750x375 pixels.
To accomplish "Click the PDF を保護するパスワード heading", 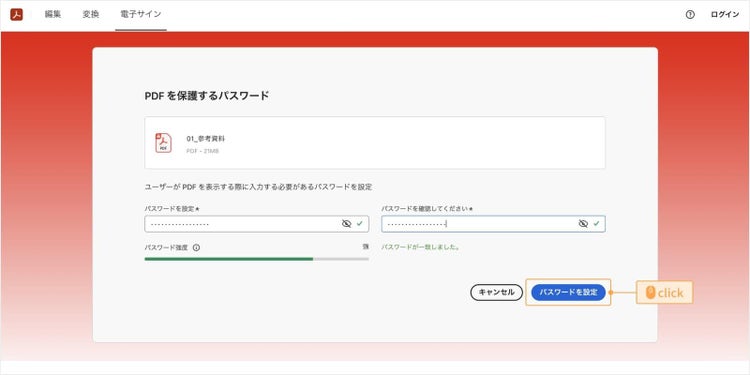I will tap(207, 96).
